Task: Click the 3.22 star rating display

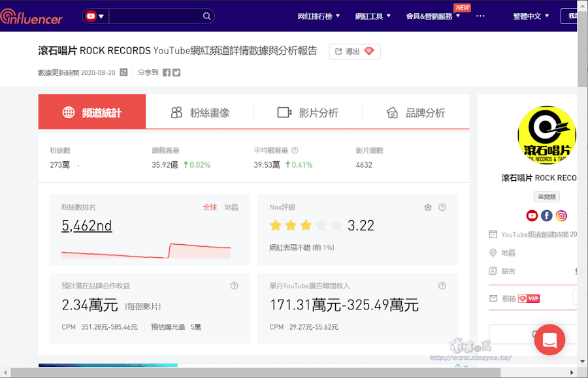Action: tap(321, 225)
